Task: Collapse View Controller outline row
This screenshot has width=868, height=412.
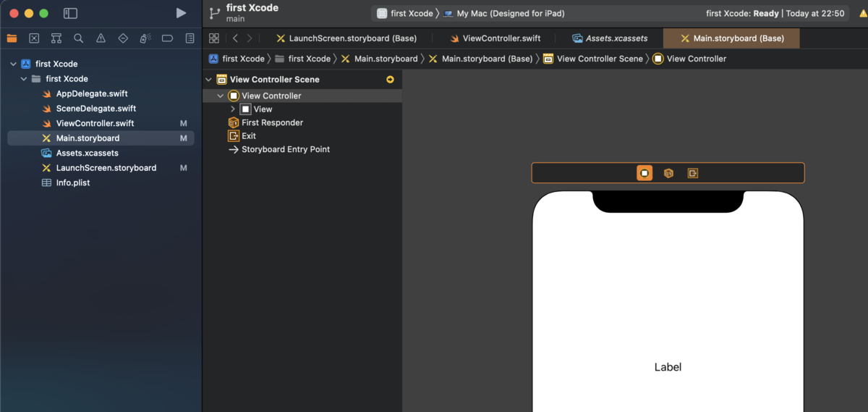Action: pyautogui.click(x=221, y=96)
